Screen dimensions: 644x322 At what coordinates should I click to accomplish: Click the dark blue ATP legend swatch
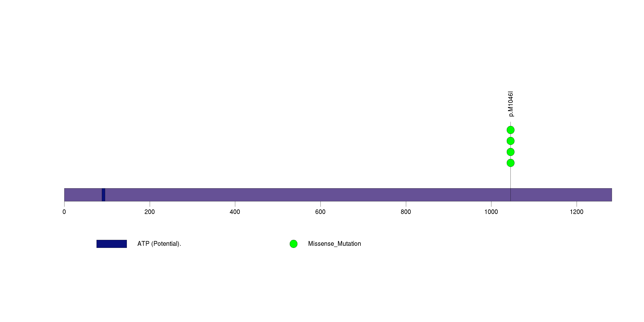click(x=112, y=244)
